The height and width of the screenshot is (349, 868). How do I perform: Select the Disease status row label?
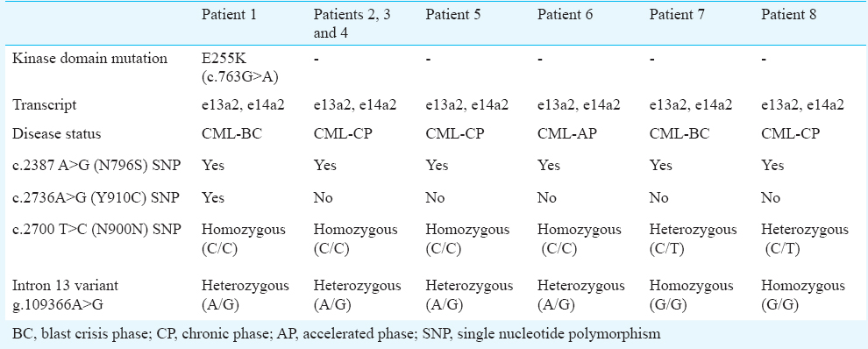pos(56,135)
